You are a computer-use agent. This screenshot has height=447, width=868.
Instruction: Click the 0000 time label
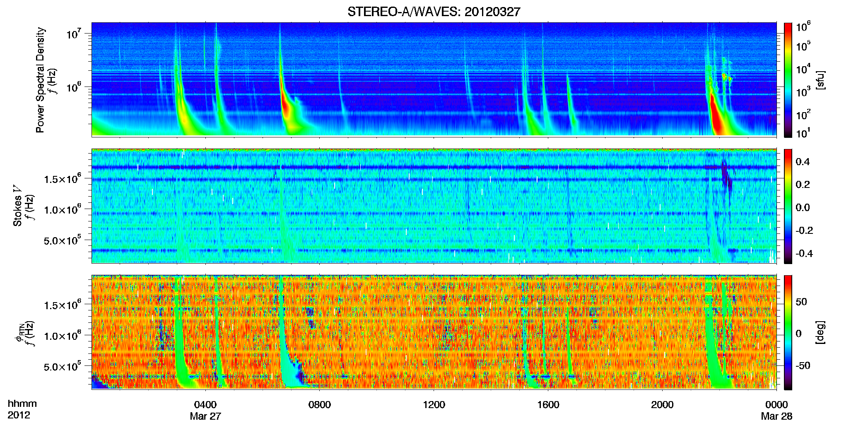pyautogui.click(x=776, y=405)
